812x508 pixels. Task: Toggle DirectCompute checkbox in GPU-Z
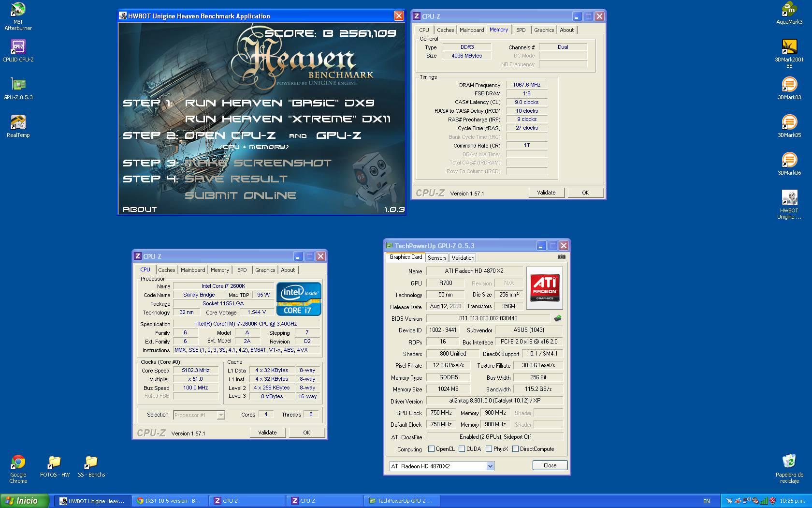pyautogui.click(x=515, y=449)
